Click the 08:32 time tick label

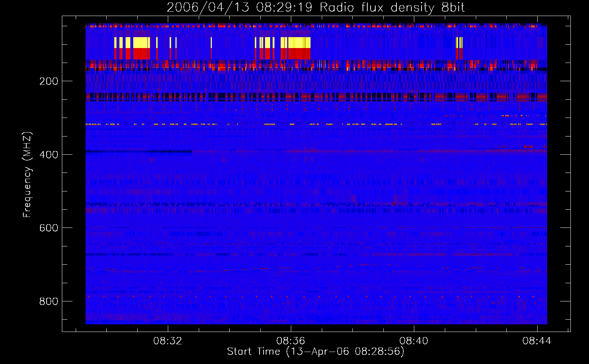[167, 341]
